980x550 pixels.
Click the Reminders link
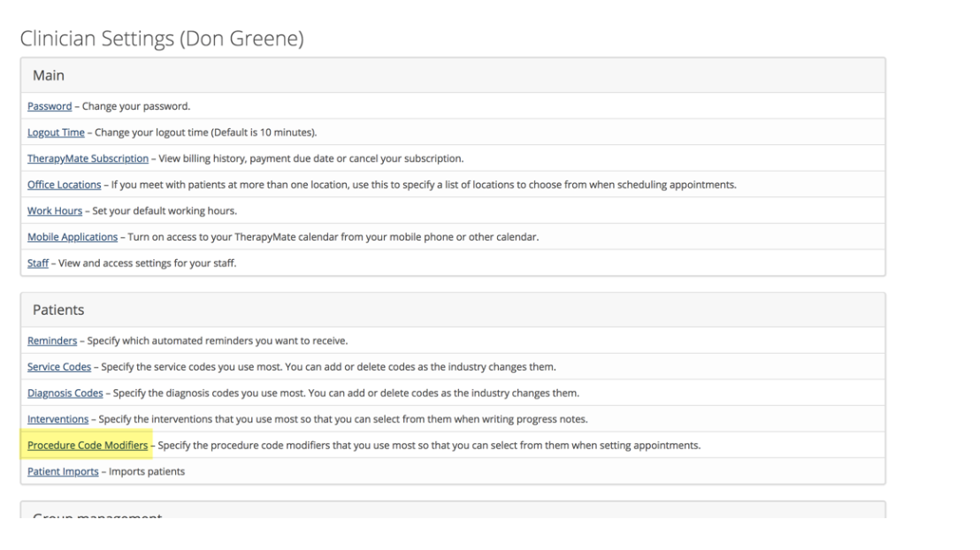(x=52, y=340)
